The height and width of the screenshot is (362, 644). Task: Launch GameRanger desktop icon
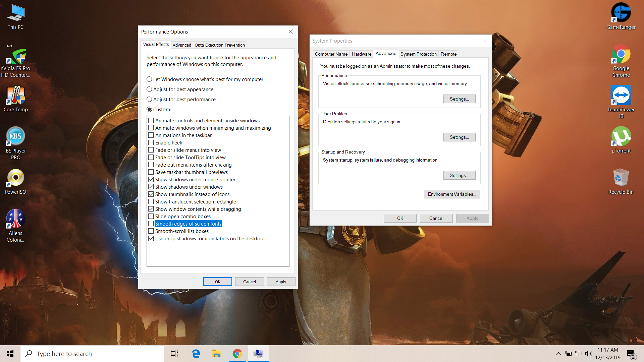pos(621,17)
